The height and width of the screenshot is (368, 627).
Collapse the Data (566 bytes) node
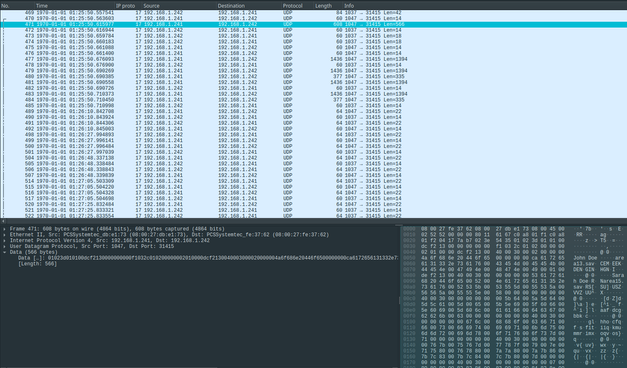click(x=4, y=252)
